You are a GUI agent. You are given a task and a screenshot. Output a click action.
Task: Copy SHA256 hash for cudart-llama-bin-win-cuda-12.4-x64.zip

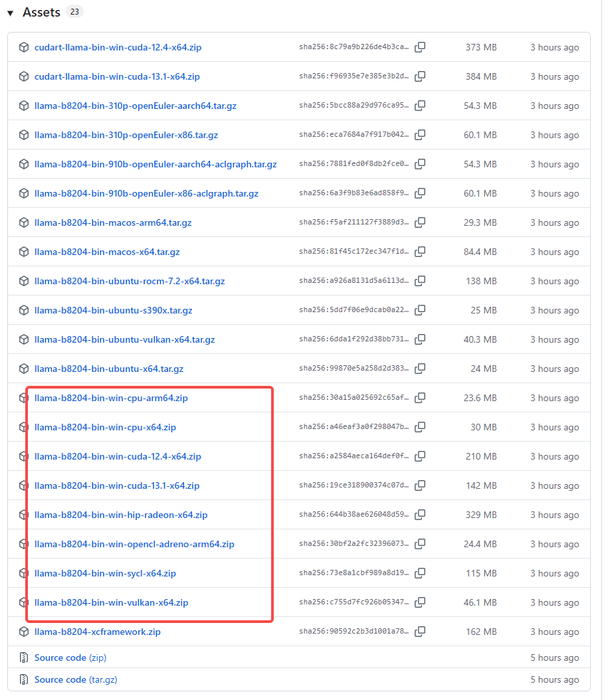pyautogui.click(x=420, y=47)
